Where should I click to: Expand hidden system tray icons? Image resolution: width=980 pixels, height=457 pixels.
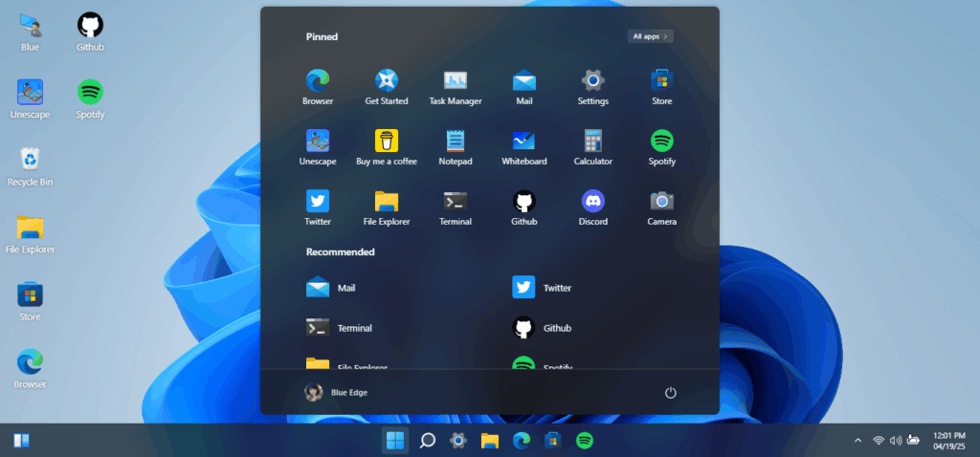coord(857,441)
